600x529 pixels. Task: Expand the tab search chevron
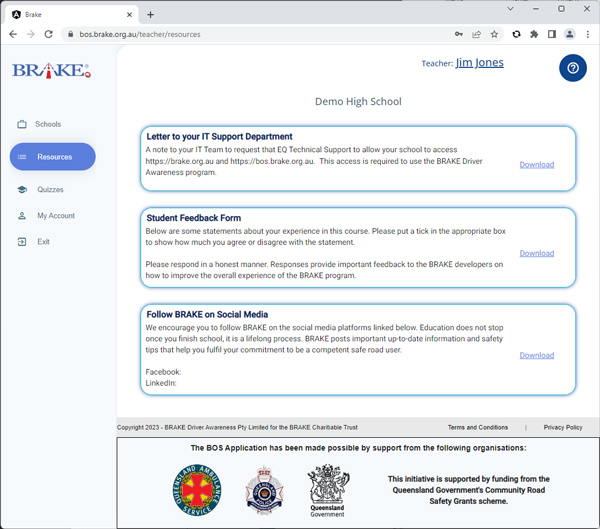(x=510, y=9)
